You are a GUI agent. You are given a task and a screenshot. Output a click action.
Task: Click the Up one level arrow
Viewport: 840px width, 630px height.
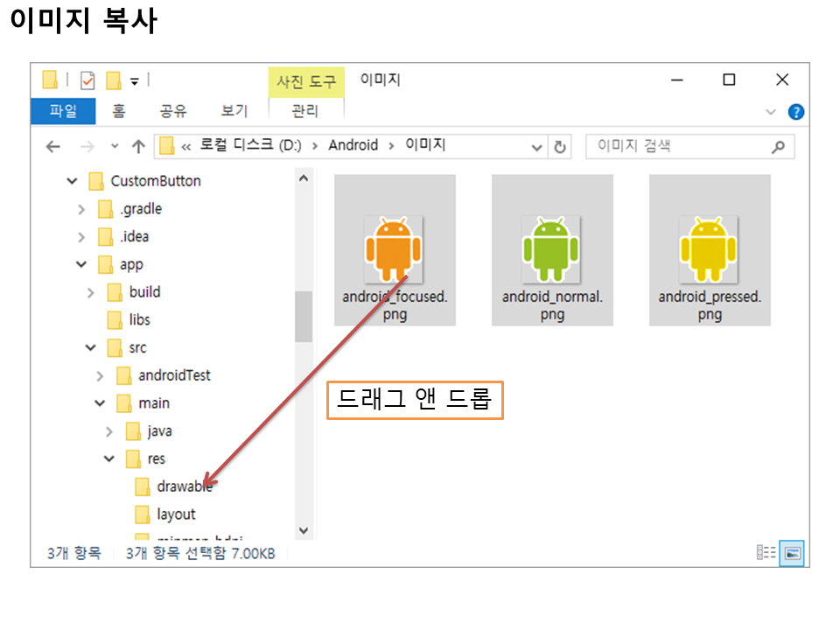pyautogui.click(x=137, y=146)
